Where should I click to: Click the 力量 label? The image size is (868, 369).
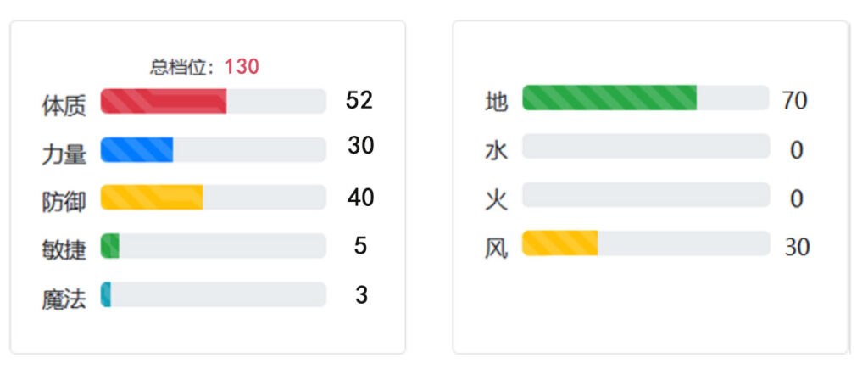tap(64, 154)
